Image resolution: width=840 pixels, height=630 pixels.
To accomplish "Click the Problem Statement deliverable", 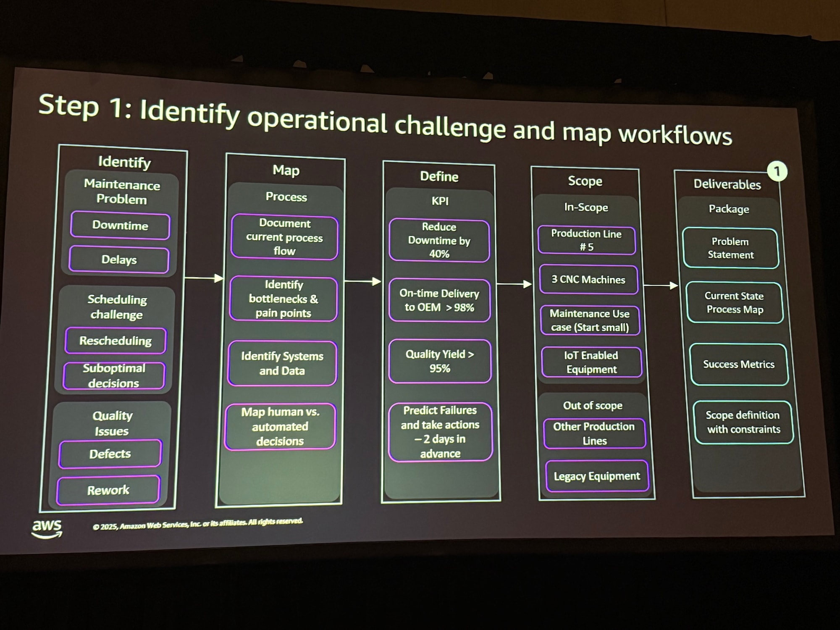I will click(730, 248).
